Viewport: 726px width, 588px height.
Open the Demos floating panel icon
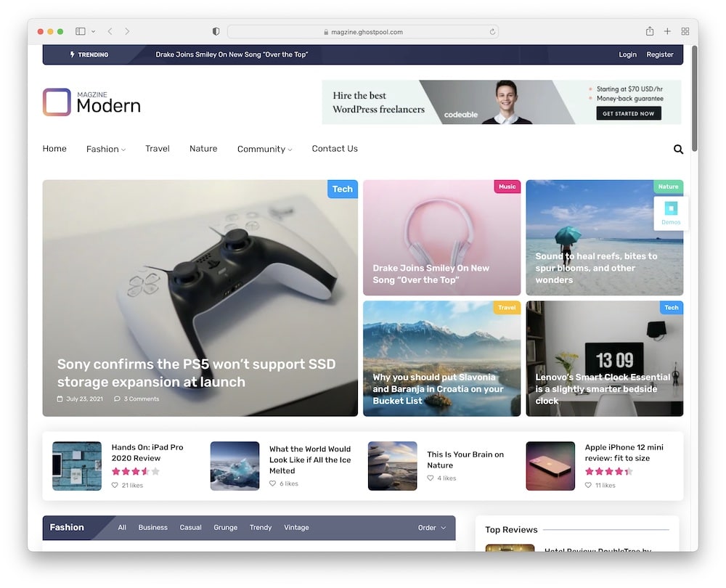click(x=671, y=213)
